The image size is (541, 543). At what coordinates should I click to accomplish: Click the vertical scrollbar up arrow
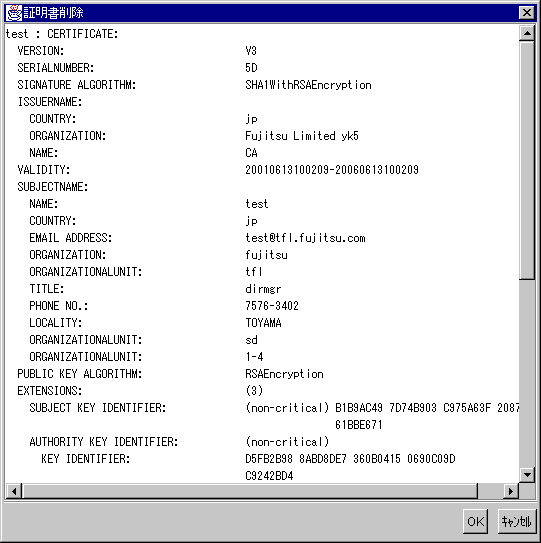click(x=527, y=33)
